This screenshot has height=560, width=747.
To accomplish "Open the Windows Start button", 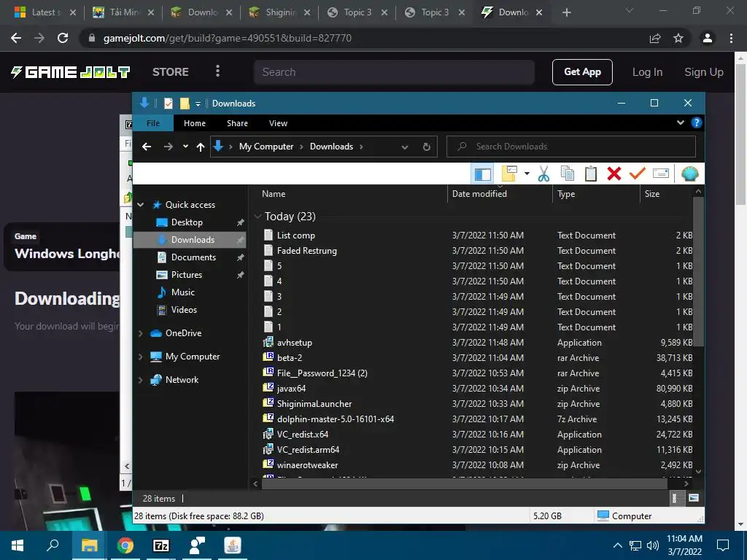I will click(x=18, y=545).
